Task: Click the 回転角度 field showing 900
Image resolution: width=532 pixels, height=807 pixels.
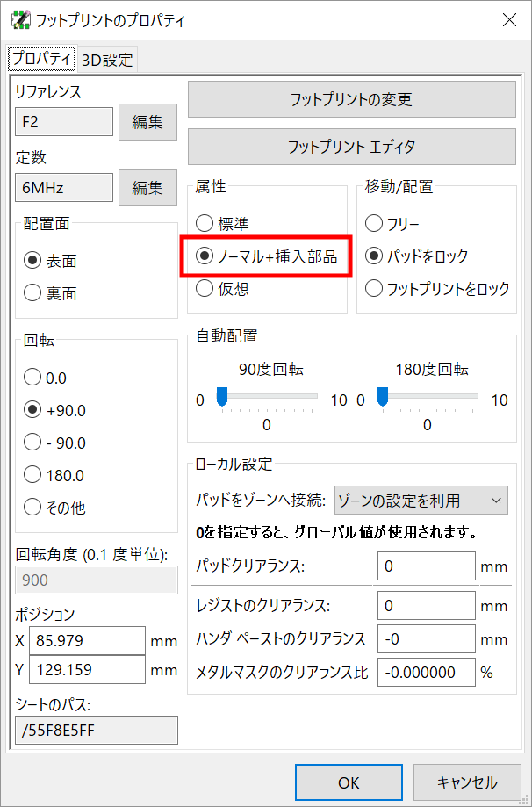Action: (97, 580)
